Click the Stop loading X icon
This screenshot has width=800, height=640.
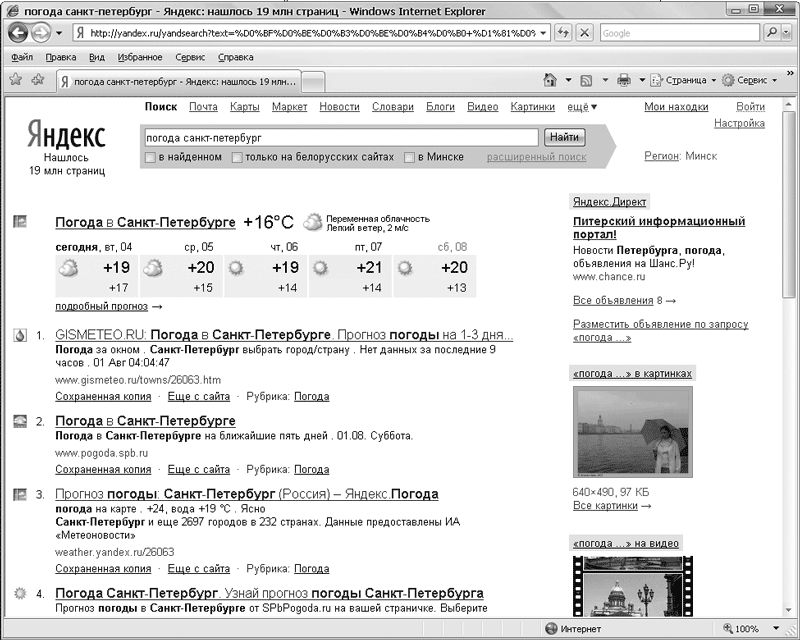click(585, 33)
